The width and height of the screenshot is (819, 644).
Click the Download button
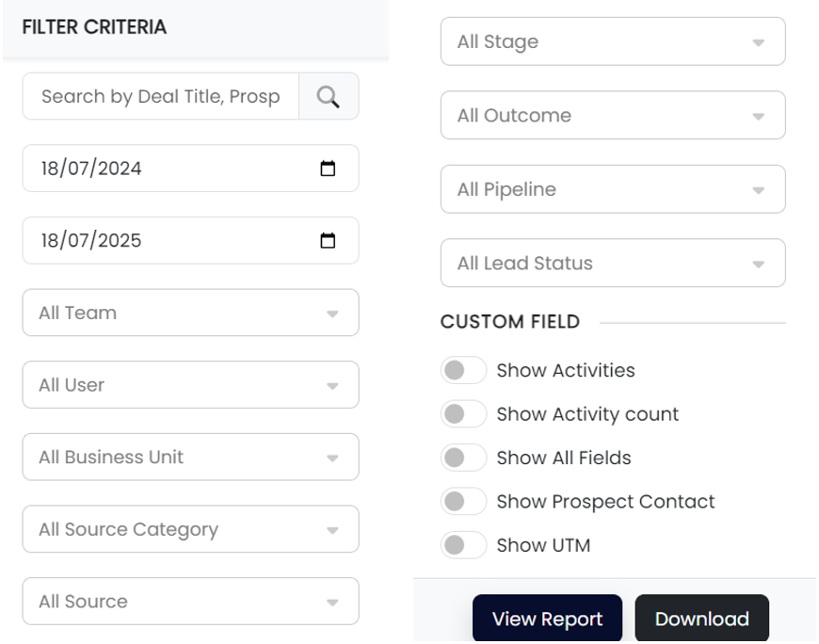[x=701, y=619]
